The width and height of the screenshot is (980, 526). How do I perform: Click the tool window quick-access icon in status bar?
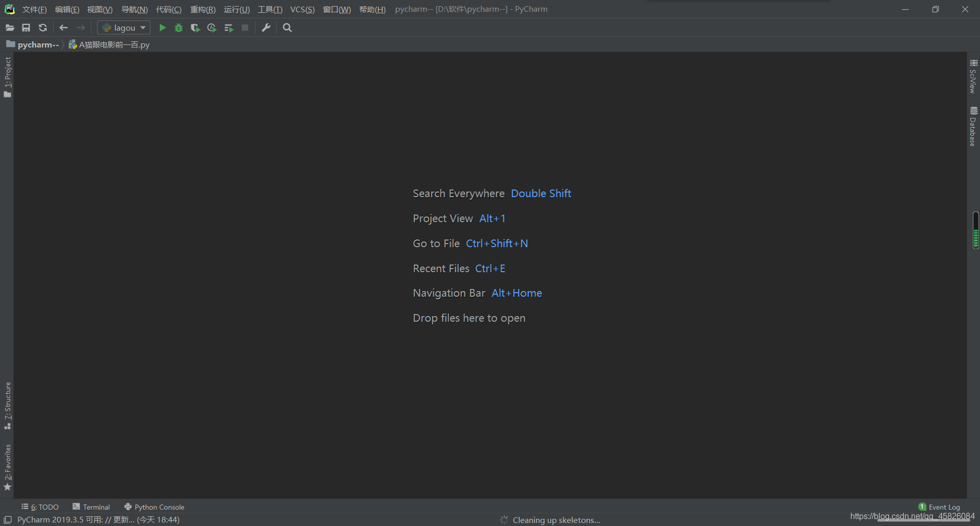(8, 519)
